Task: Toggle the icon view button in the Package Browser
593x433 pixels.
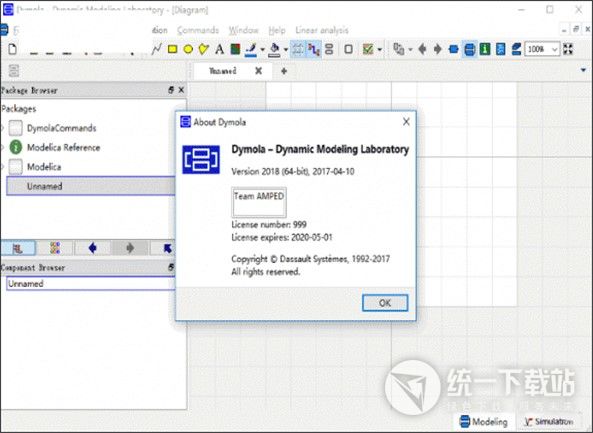Action: click(55, 248)
